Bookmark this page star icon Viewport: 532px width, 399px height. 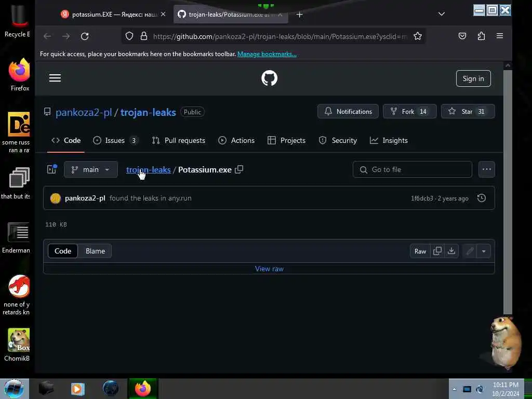point(418,36)
